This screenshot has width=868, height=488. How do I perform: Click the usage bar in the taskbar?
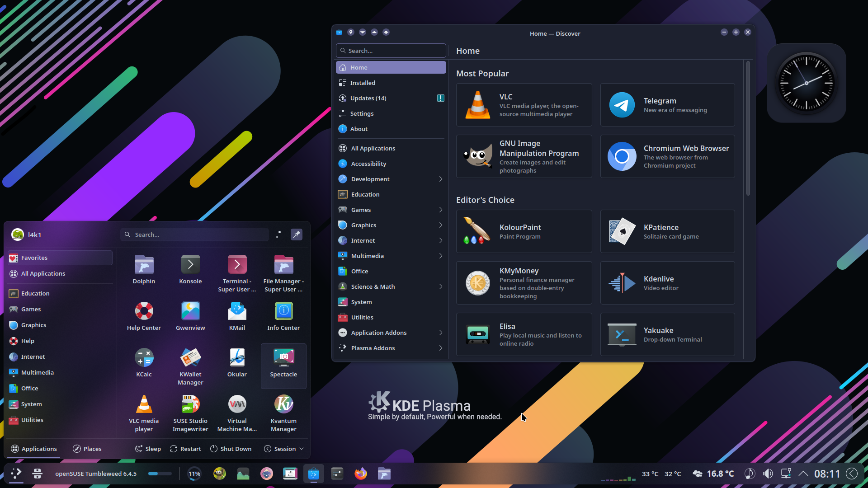(x=160, y=474)
